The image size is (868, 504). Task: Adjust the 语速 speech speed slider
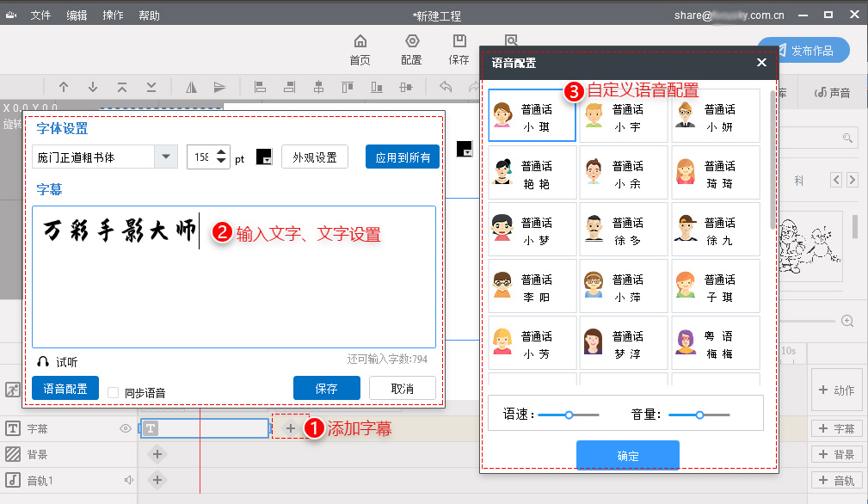tap(568, 413)
